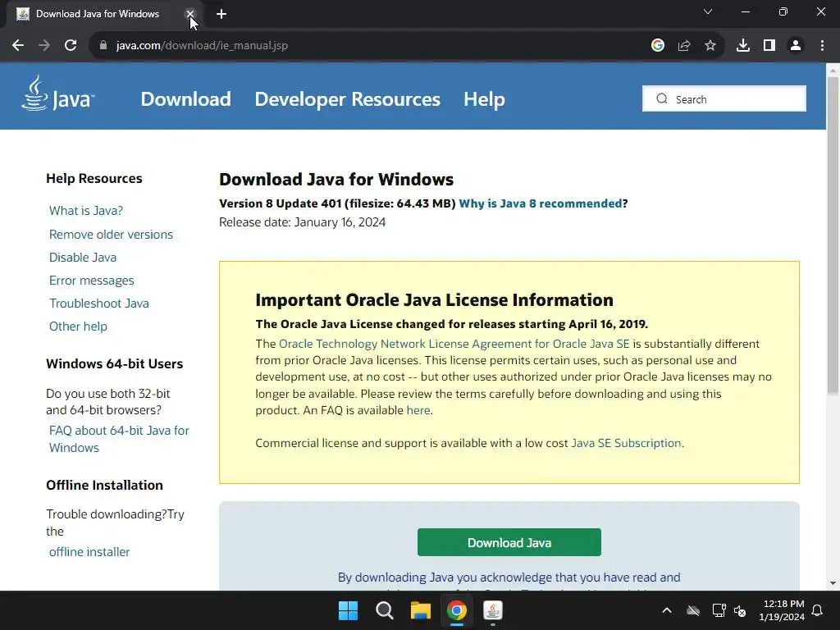Click the Download Java for Windows heading
This screenshot has height=630, width=840.
coord(336,180)
